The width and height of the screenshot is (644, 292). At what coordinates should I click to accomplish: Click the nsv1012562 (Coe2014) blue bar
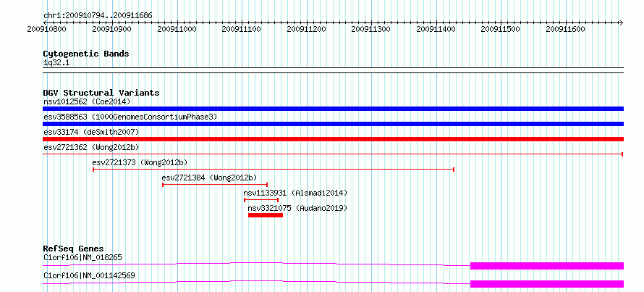(333, 109)
